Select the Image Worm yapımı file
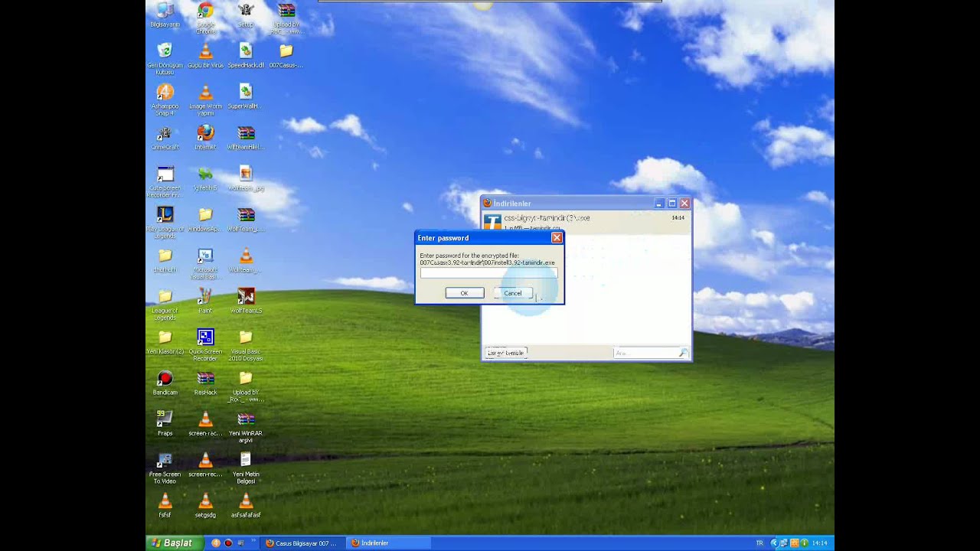The image size is (980, 551). pos(205,99)
